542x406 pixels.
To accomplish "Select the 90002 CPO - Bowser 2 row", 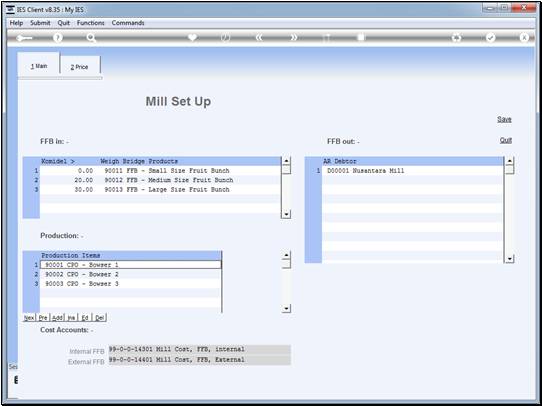I will click(131, 274).
